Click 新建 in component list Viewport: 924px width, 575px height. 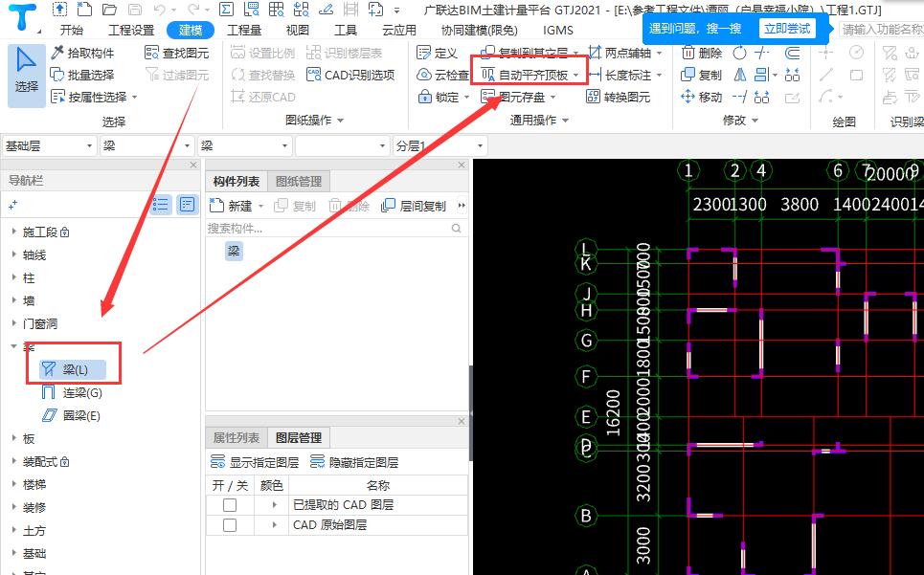232,206
